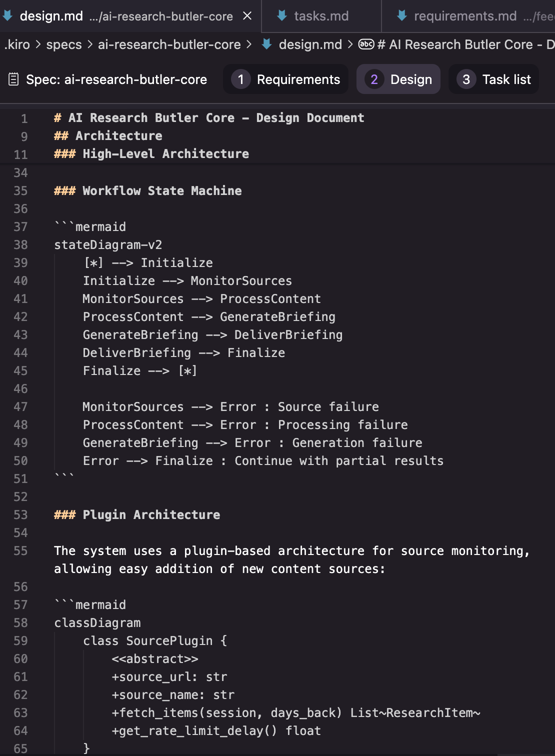Viewport: 555px width, 756px height.
Task: Switch to the tasks.md tab
Action: click(x=321, y=16)
